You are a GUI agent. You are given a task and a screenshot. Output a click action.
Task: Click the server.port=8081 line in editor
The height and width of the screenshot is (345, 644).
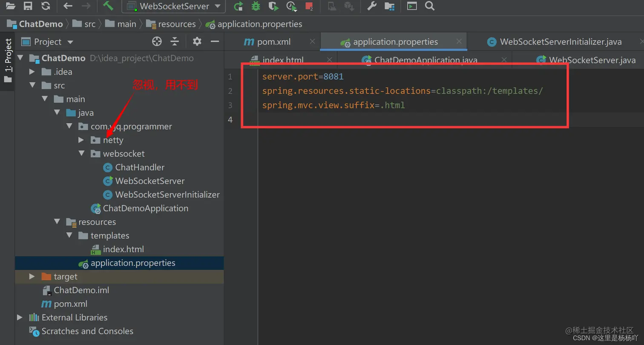click(303, 77)
